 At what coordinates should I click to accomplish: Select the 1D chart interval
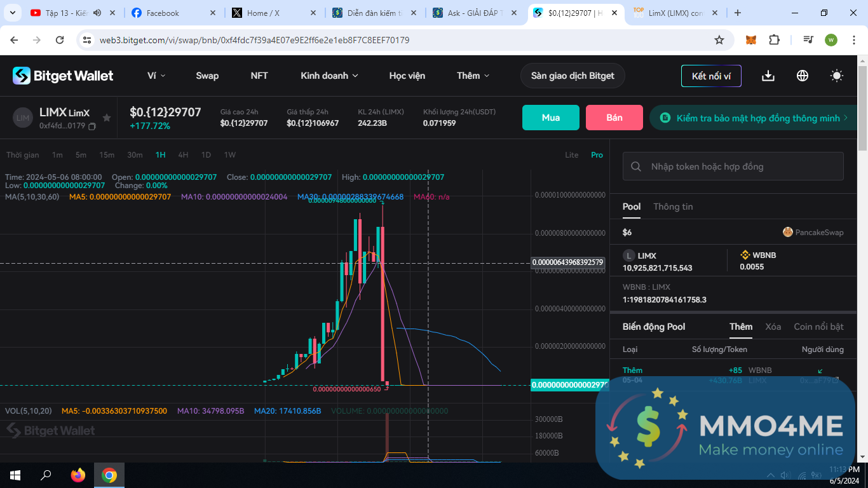click(x=206, y=155)
